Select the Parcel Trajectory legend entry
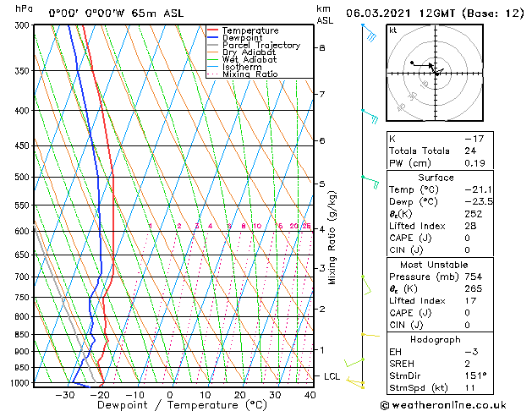This screenshot has width=532, height=411. tap(261, 46)
